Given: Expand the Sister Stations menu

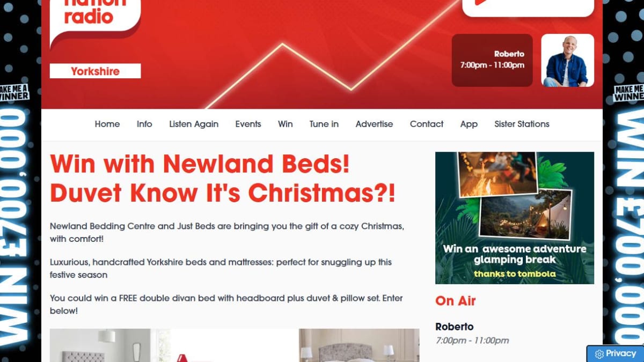Looking at the screenshot, I should pos(522,124).
